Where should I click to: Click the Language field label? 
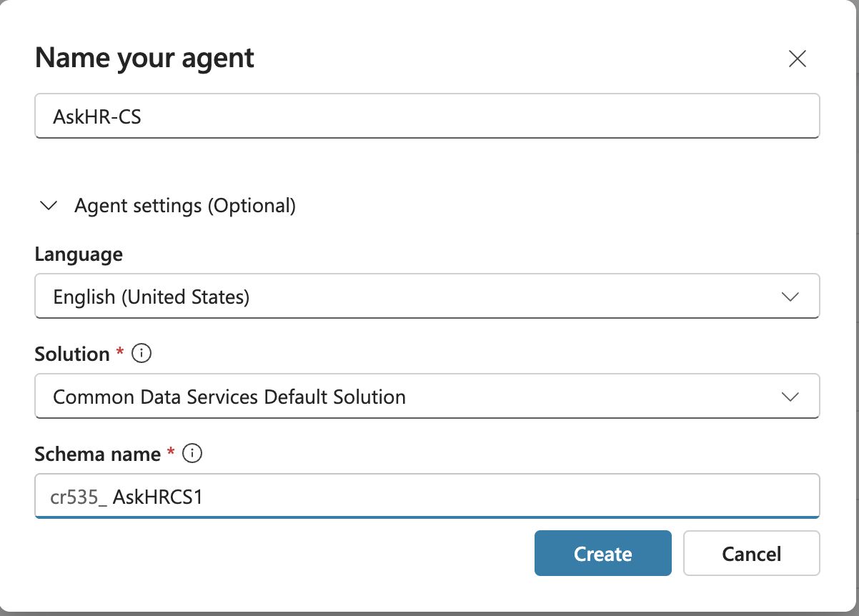click(x=78, y=254)
